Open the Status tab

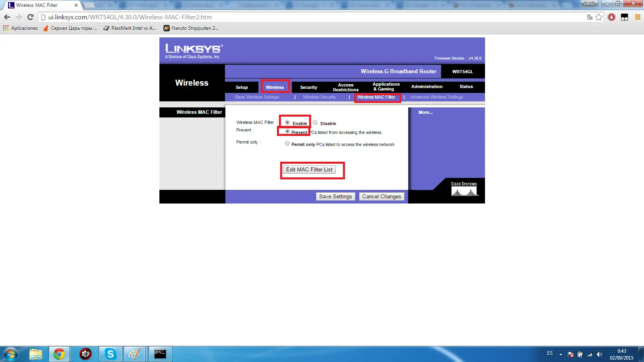(x=466, y=87)
